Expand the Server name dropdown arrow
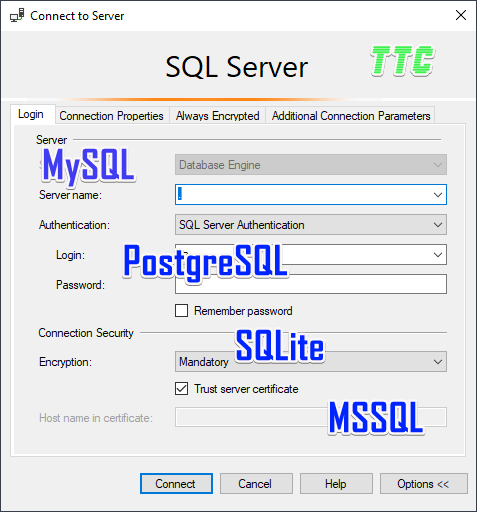The image size is (477, 512). 438,195
